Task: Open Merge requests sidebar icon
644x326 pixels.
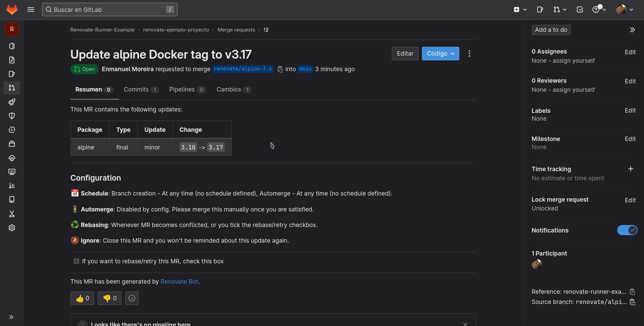Action: (12, 88)
